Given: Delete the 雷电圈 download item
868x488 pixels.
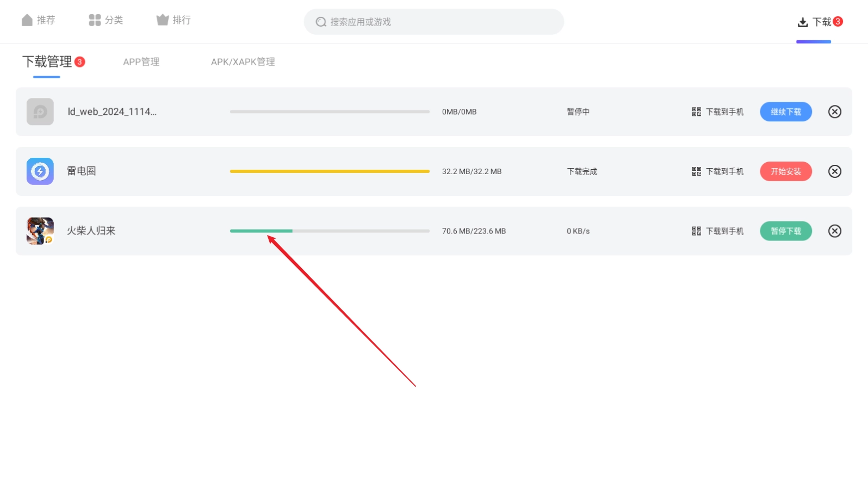Looking at the screenshot, I should click(x=834, y=171).
